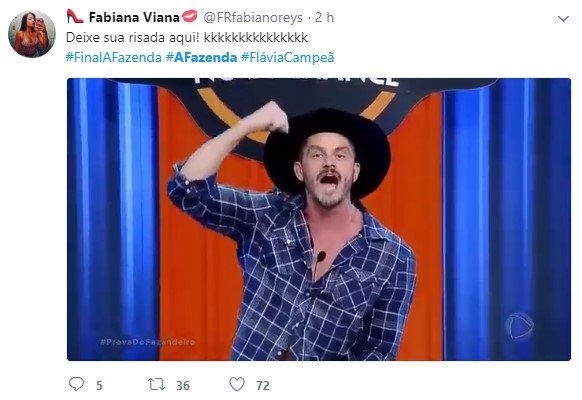This screenshot has height=400, width=582.
Task: Open the @FRfabianoreys handle link
Action: click(253, 17)
